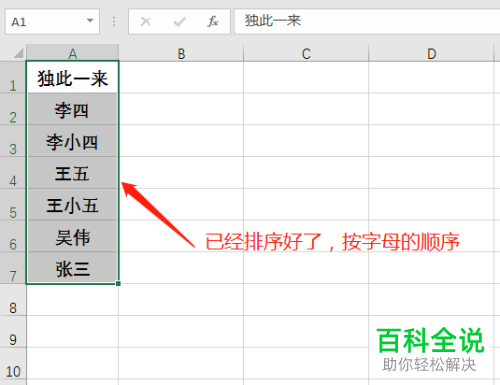Select column B header
The width and height of the screenshot is (500, 385).
coord(181,53)
